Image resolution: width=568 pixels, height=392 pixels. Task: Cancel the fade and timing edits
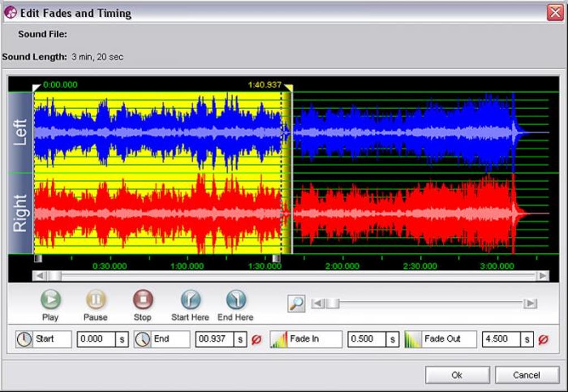[527, 375]
